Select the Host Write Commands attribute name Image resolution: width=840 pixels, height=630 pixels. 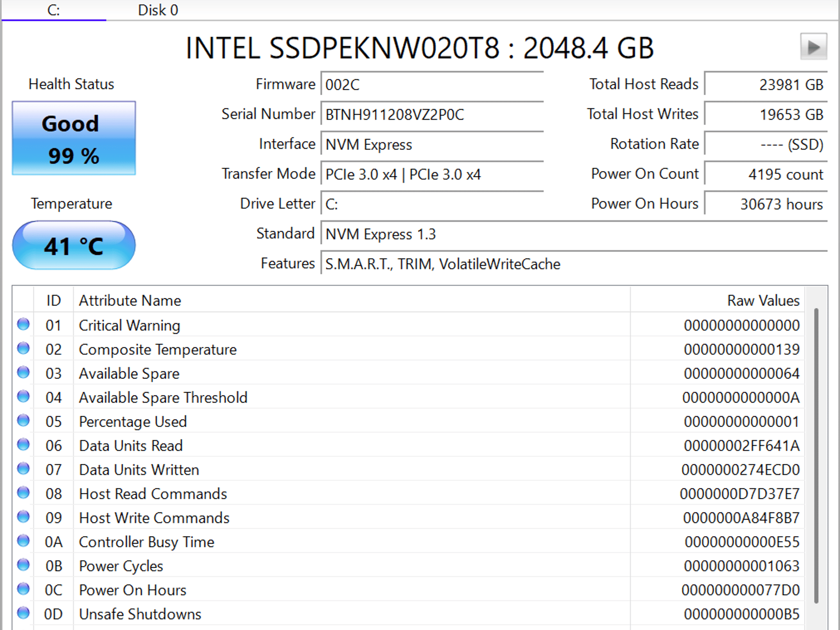pyautogui.click(x=154, y=518)
